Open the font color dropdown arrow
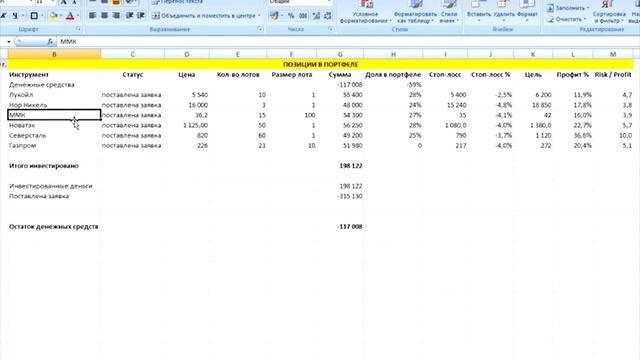The width and height of the screenshot is (640, 360). 78,16
